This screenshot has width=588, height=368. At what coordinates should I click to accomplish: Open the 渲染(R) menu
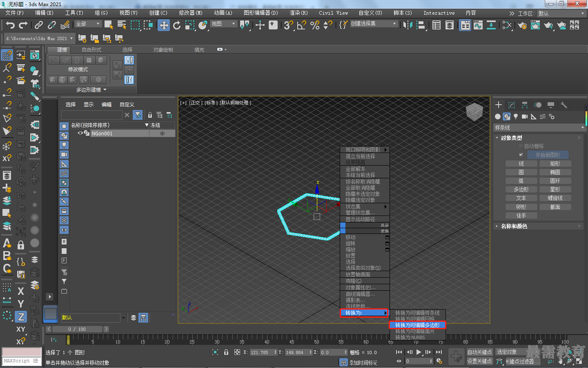click(298, 13)
